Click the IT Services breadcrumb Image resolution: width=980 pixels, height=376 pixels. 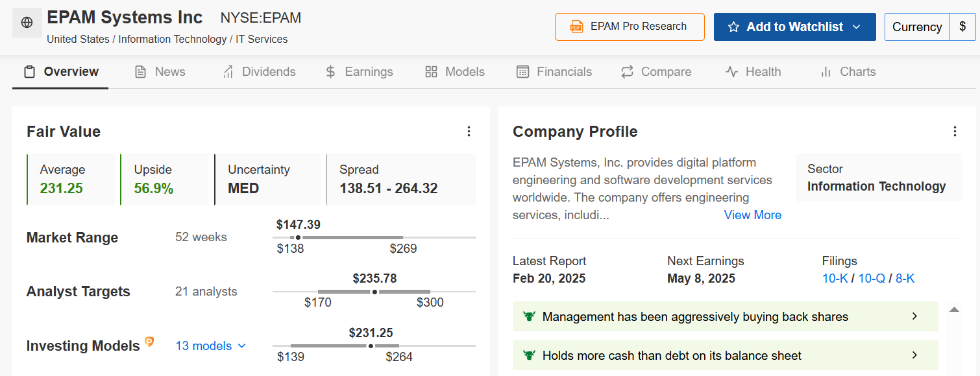262,39
